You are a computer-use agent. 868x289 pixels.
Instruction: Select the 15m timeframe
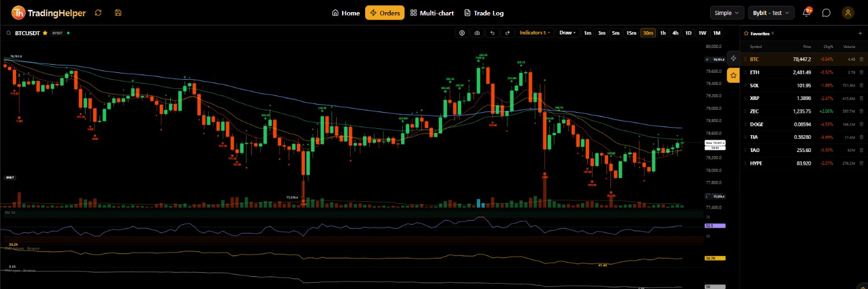tap(631, 33)
